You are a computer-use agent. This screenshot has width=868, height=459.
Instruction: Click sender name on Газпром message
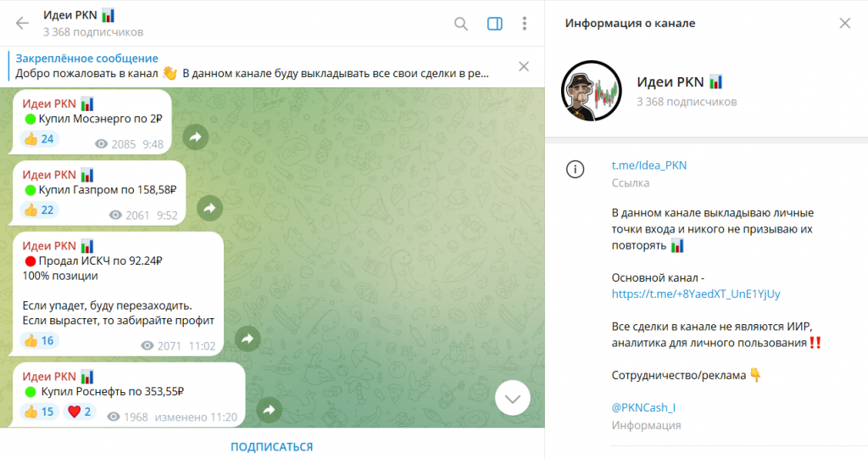[x=58, y=175]
